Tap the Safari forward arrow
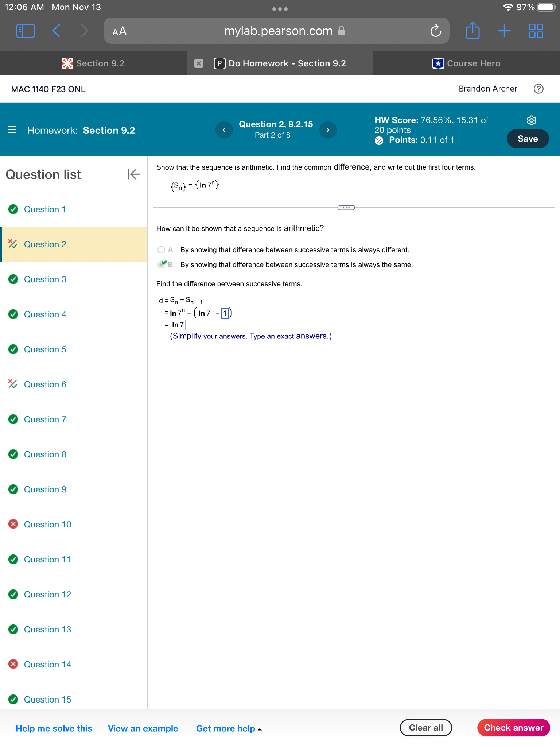Screen dimensions: 560x747 [x=84, y=31]
